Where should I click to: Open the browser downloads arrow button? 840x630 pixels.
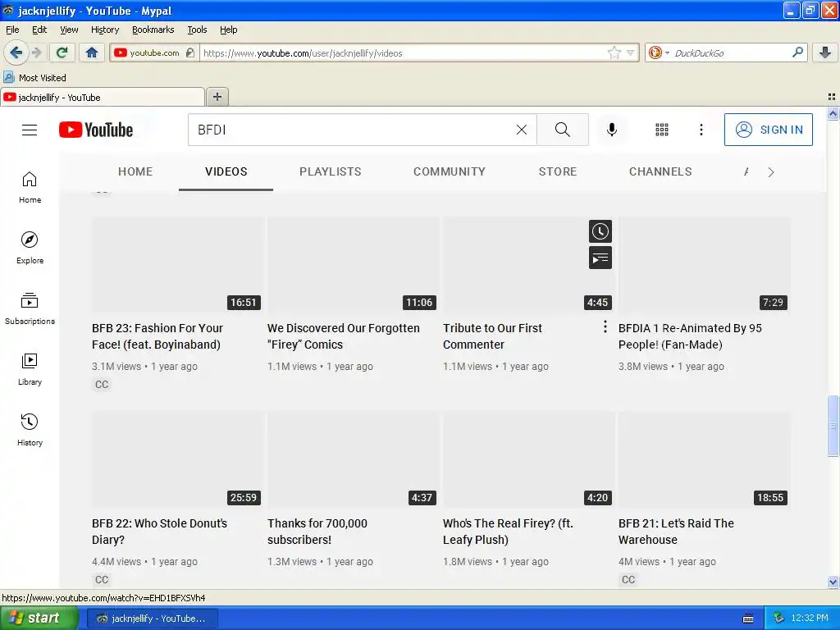pos(825,52)
